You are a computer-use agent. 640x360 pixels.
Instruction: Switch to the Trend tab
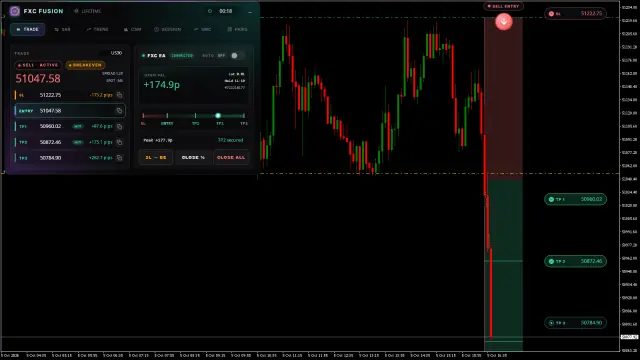click(x=98, y=29)
